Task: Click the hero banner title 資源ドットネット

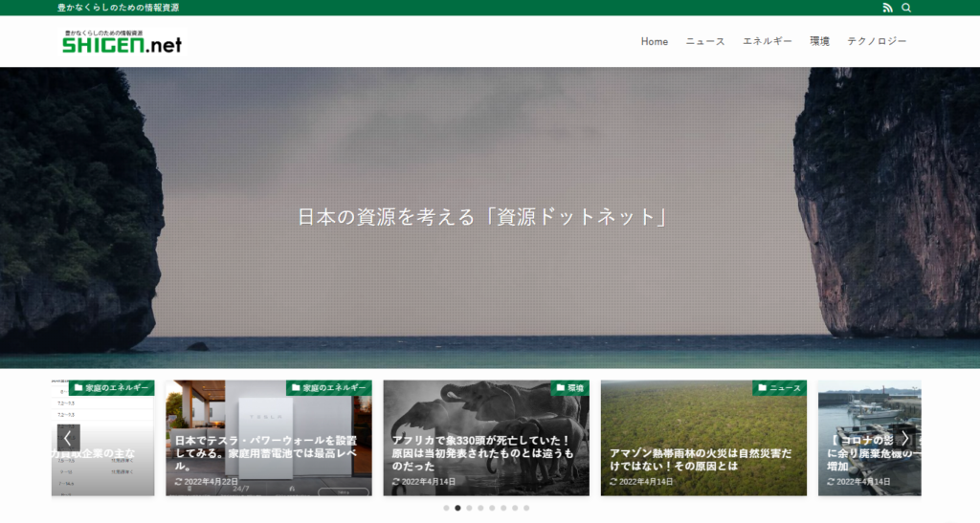Action: (482, 217)
